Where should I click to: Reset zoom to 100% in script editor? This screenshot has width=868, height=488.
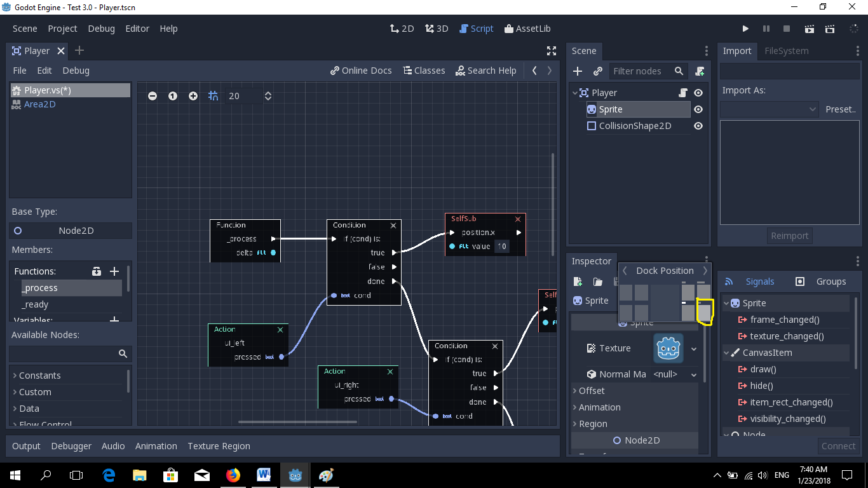172,95
